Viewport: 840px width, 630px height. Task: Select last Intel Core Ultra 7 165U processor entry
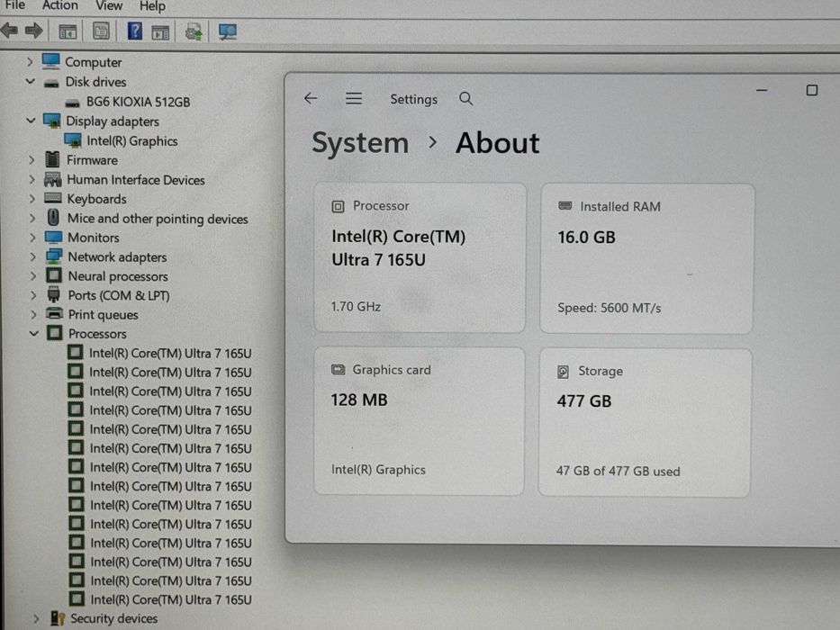(x=171, y=599)
